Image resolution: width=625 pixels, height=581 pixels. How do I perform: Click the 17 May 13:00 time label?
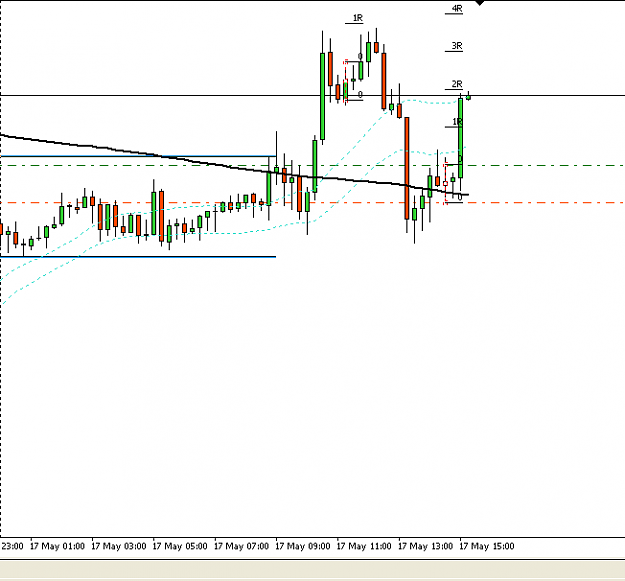tap(426, 546)
